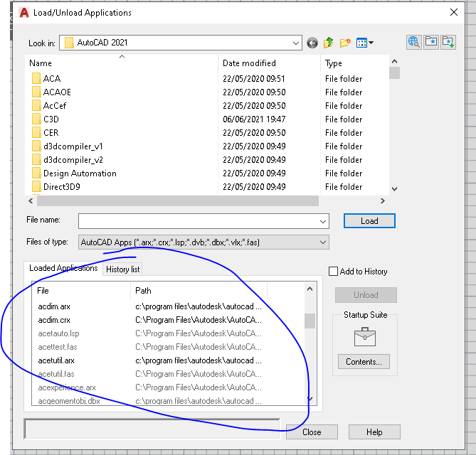Look in Favorites folder icon
This screenshot has width=476, height=455.
pos(431,42)
